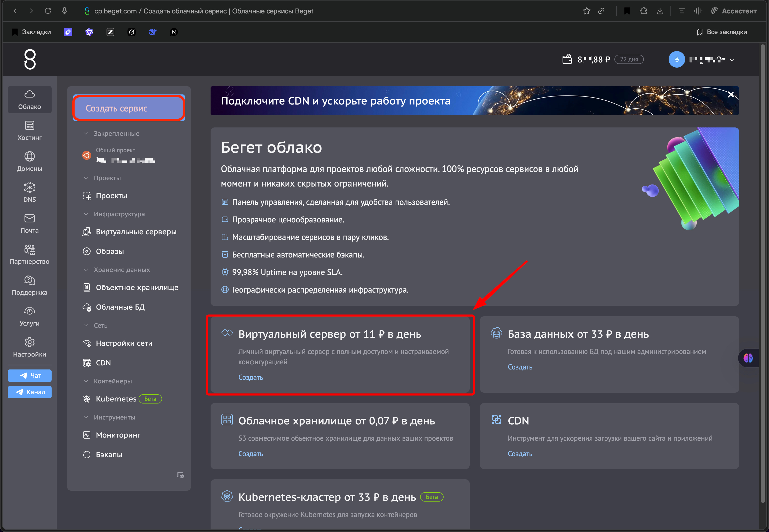Open the N bookmark icon
769x532 pixels.
click(x=174, y=32)
